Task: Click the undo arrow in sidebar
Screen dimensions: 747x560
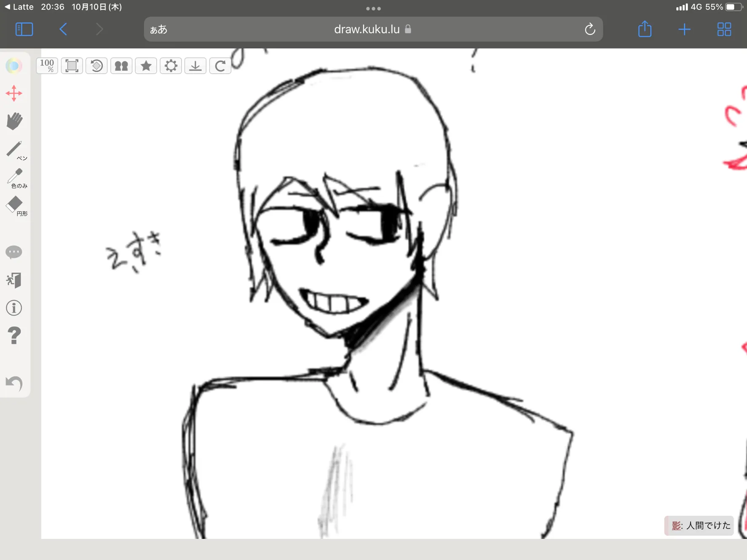Action: coord(14,383)
